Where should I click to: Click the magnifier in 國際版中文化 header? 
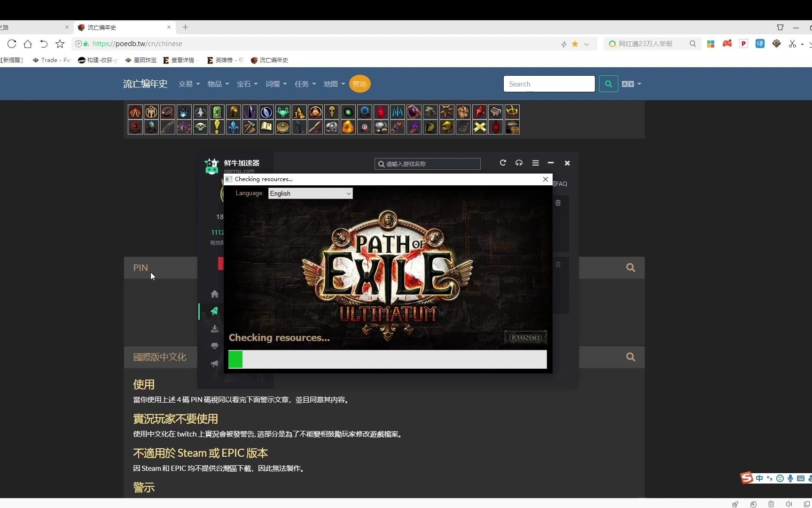tap(631, 357)
